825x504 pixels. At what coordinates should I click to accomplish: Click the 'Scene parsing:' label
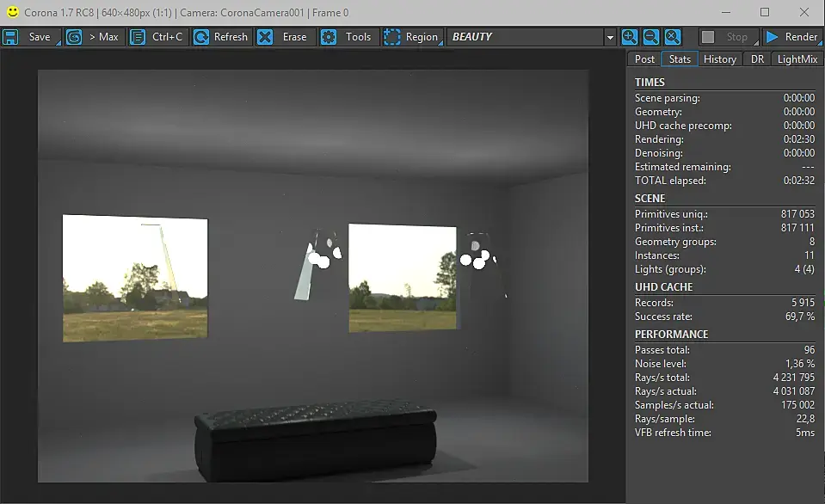[x=668, y=98]
